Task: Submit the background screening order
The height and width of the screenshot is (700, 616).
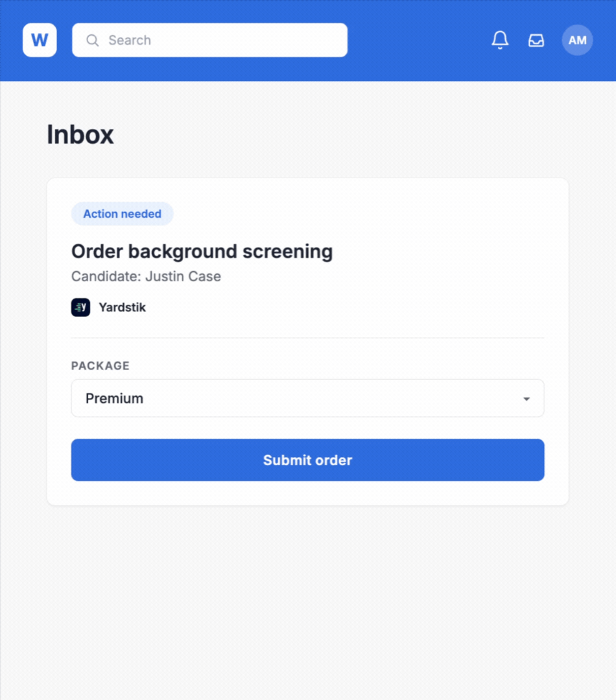Action: point(308,460)
